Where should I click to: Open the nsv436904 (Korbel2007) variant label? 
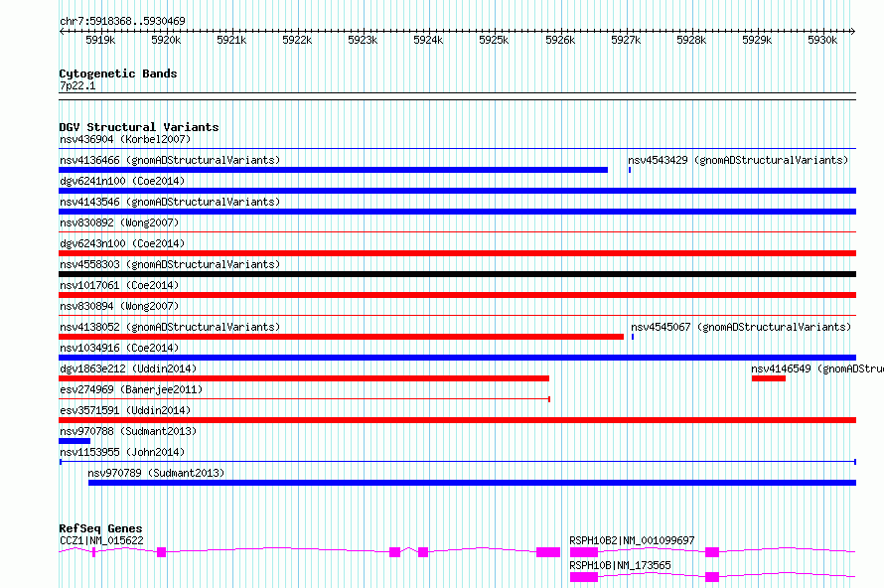(x=125, y=139)
